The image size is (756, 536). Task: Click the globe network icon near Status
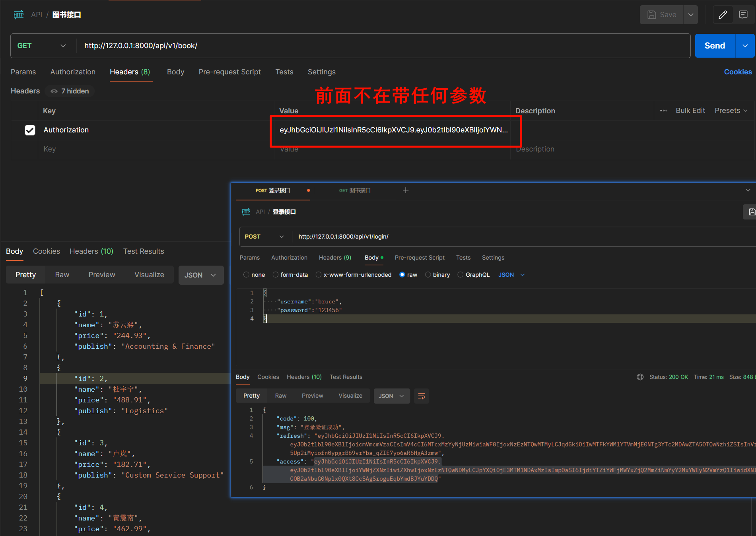[640, 377]
